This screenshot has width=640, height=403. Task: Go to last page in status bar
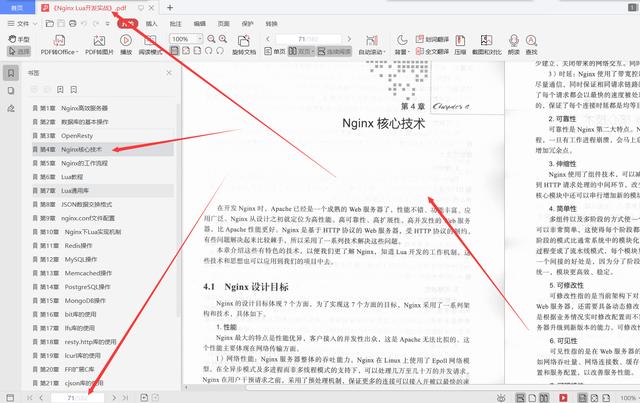coord(125,397)
